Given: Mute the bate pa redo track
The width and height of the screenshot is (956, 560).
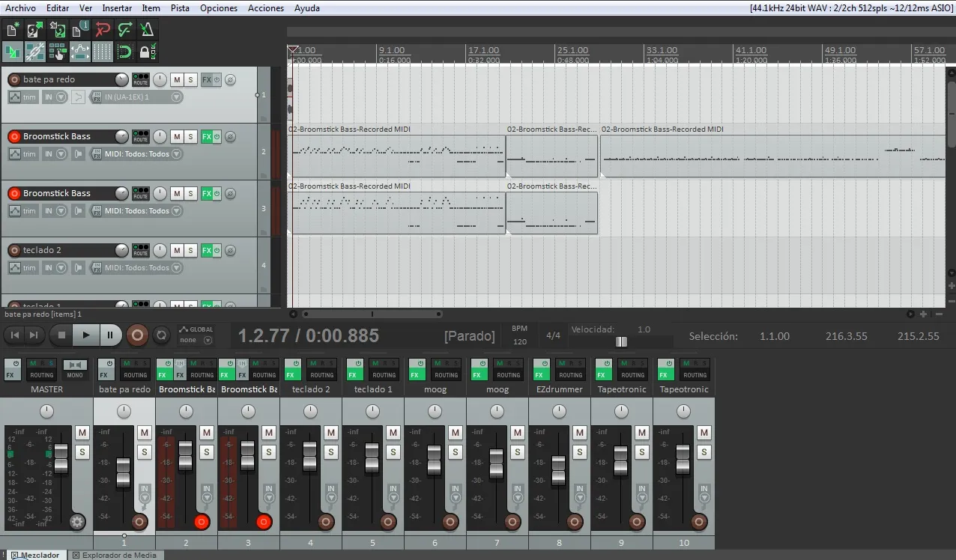Looking at the screenshot, I should [x=177, y=79].
